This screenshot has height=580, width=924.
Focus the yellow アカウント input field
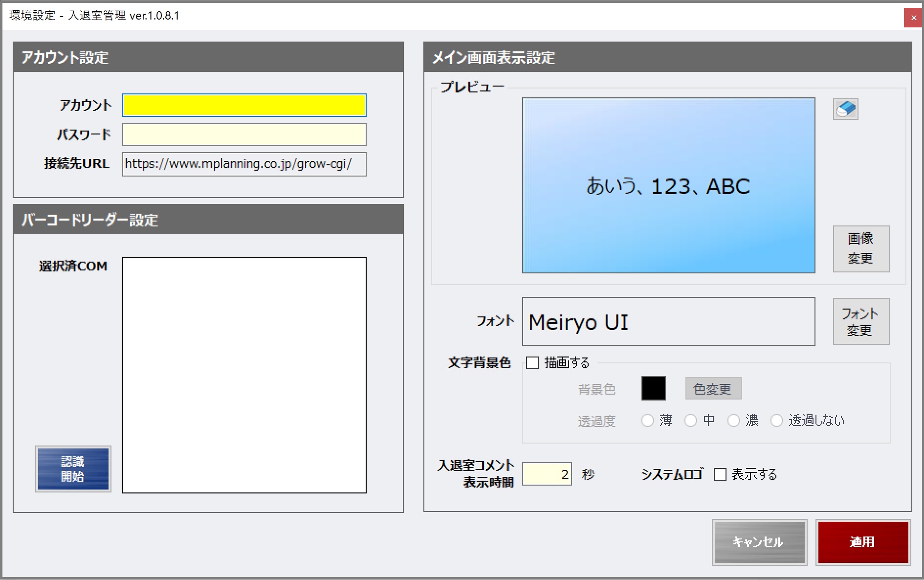pyautogui.click(x=244, y=105)
